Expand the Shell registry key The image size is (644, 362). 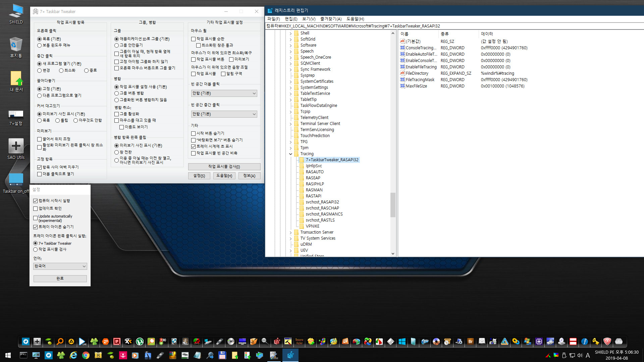(x=290, y=33)
